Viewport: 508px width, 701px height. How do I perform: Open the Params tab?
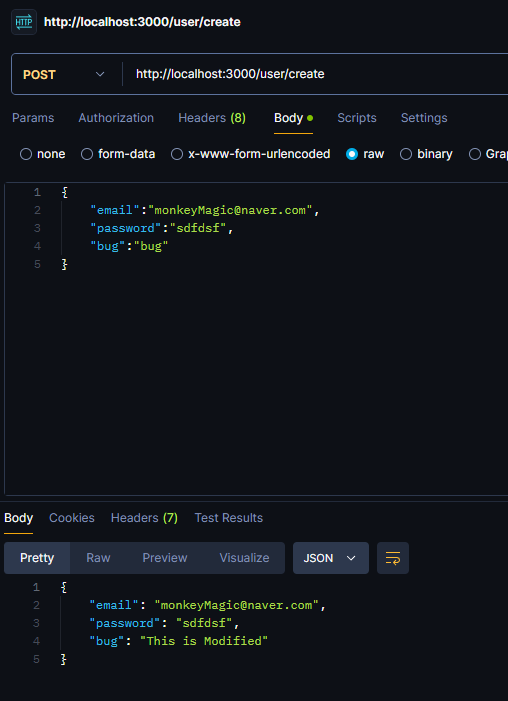(x=33, y=118)
